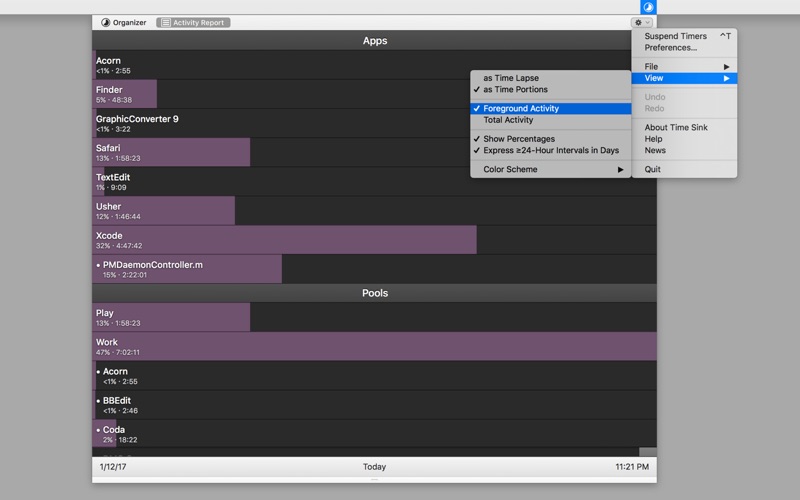Select Foreground Activity option
The width and height of the screenshot is (800, 500).
click(x=551, y=108)
